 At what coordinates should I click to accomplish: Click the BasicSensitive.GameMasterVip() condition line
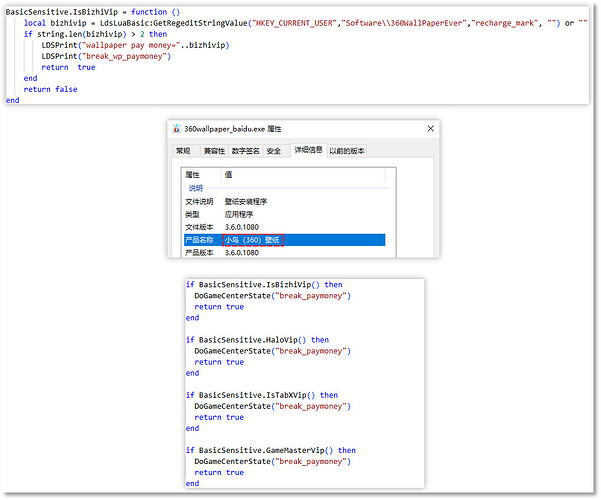pyautogui.click(x=270, y=450)
